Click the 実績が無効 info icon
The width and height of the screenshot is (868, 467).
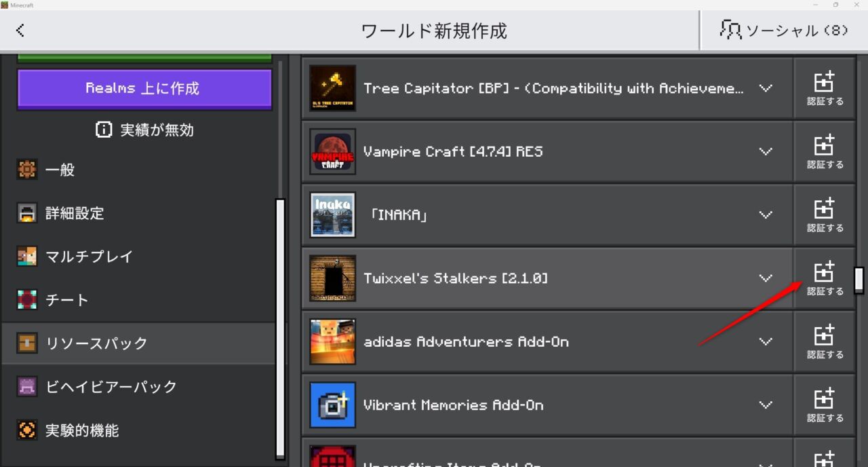[x=104, y=130]
